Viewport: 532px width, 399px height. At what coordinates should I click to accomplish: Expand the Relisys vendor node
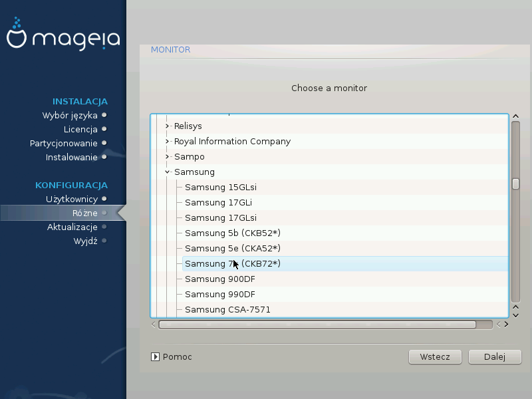[167, 126]
